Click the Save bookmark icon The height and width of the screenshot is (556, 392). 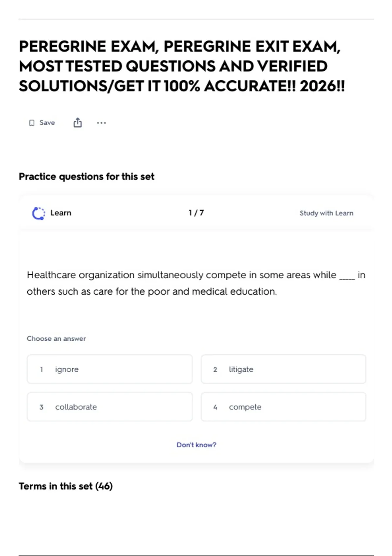tap(32, 123)
